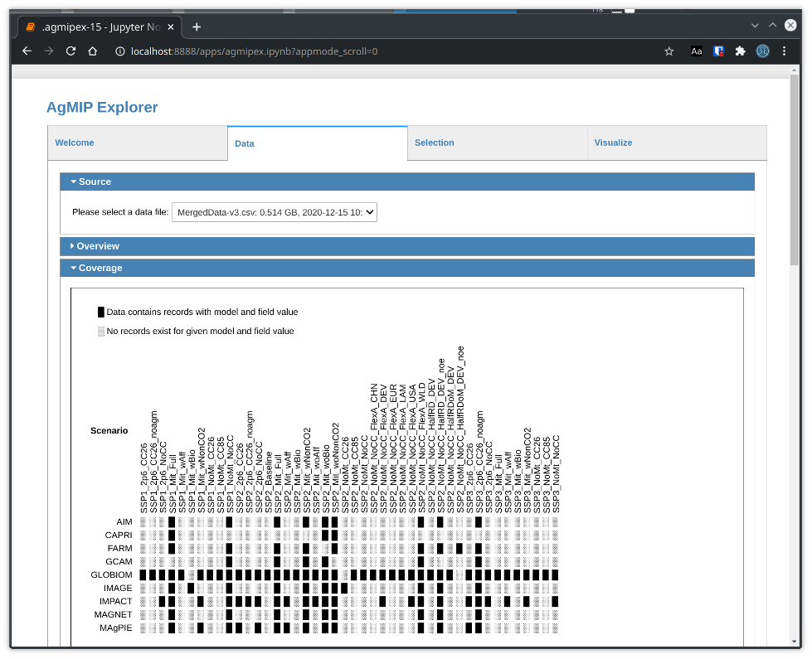Open a new browser tab
Image resolution: width=812 pixels, height=659 pixels.
click(197, 27)
